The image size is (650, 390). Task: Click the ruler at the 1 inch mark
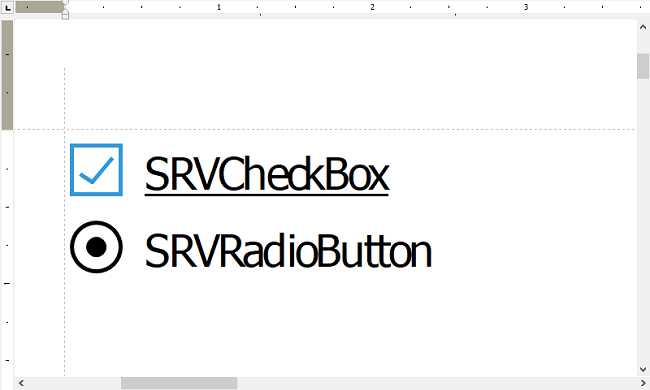[219, 7]
